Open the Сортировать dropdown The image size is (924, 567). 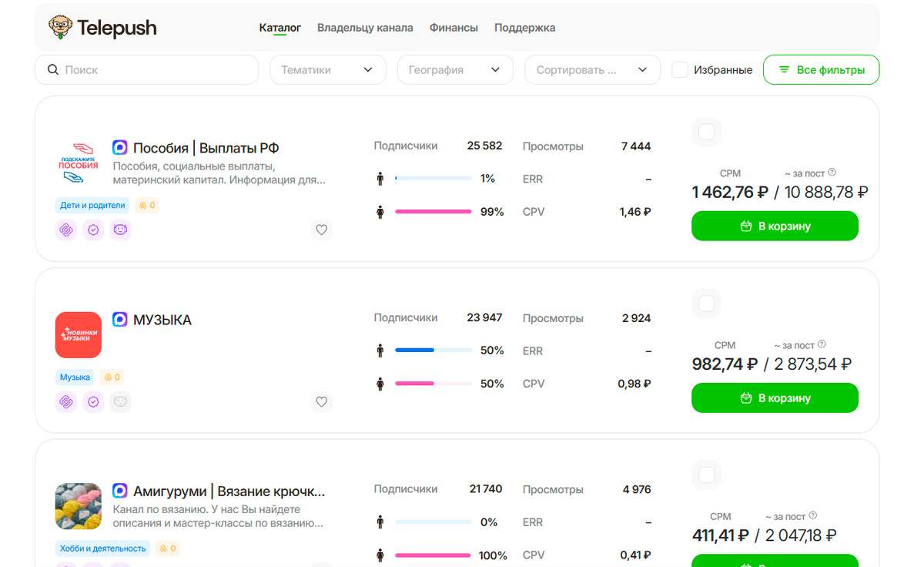(592, 69)
